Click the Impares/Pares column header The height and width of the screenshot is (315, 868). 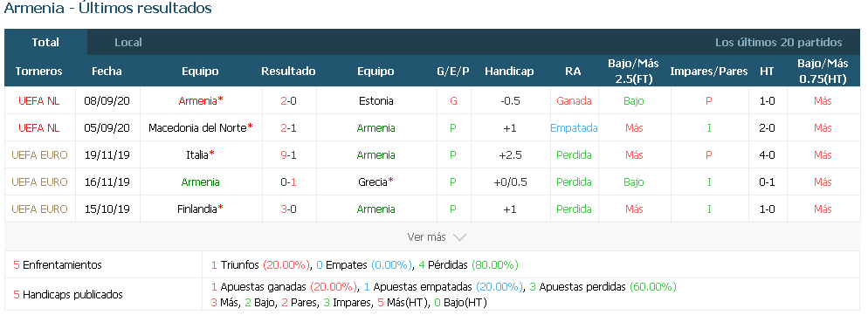709,71
